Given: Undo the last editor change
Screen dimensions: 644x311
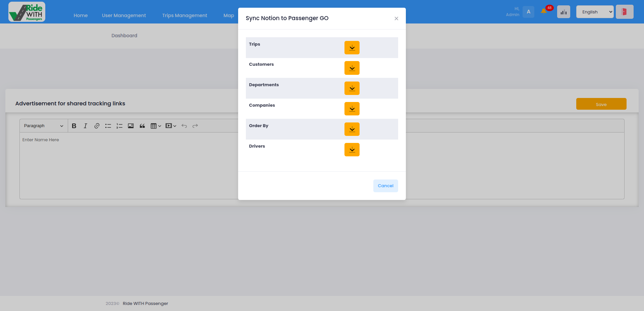Looking at the screenshot, I should coord(184,126).
